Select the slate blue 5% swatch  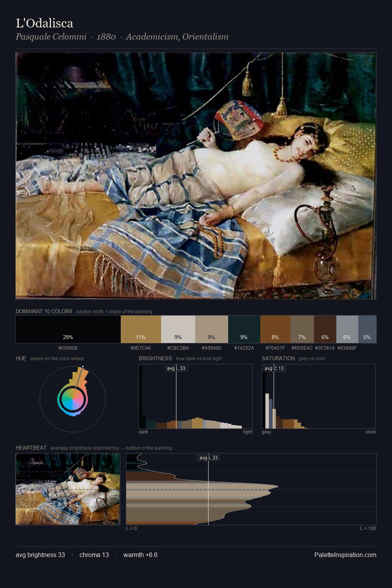[x=367, y=329]
